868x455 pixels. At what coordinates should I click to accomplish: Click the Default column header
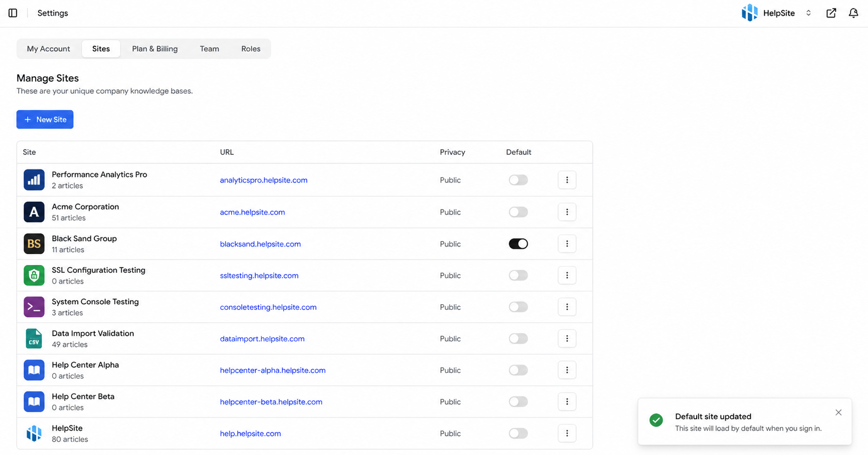(x=519, y=152)
